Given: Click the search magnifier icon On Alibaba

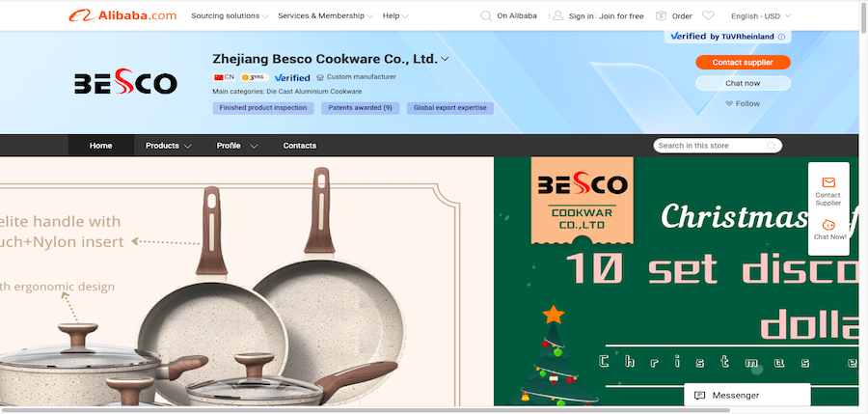Looking at the screenshot, I should 486,16.
